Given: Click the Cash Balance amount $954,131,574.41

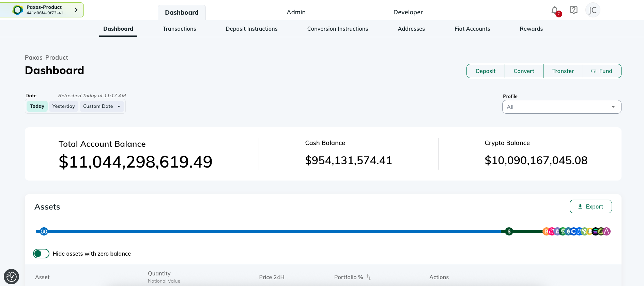Looking at the screenshot, I should [349, 160].
